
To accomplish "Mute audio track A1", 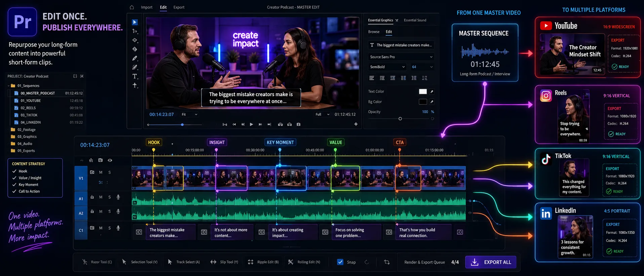I will click(101, 197).
